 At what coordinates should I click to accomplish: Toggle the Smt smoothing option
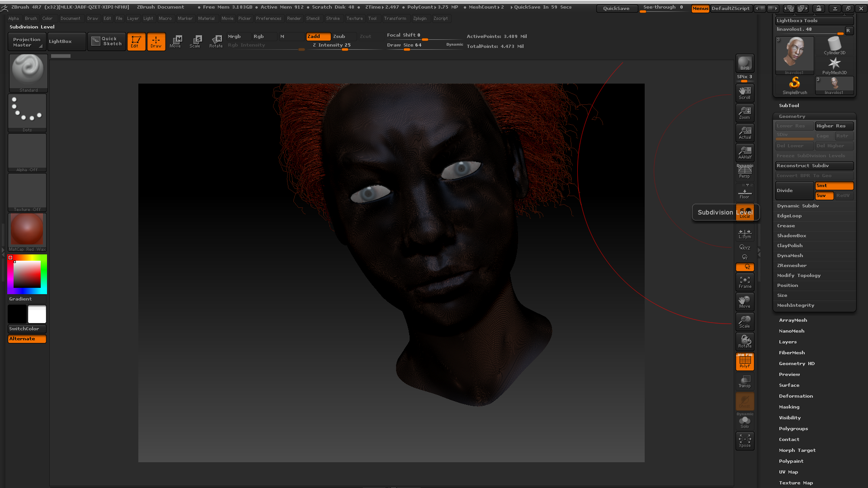pyautogui.click(x=834, y=186)
